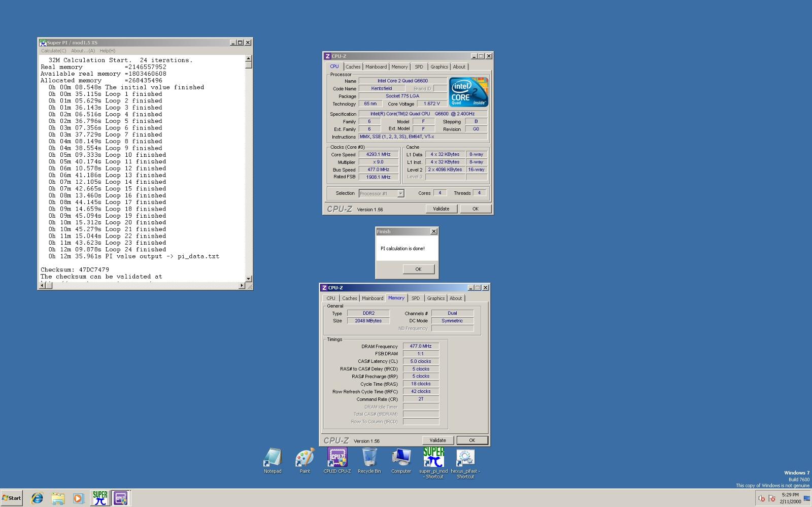
Task: Switch to CPU tab in lower CPU-Z
Action: click(331, 298)
